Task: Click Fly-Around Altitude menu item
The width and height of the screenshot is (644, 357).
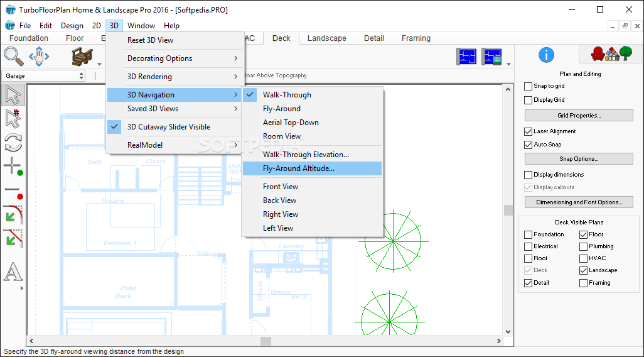Action: point(312,168)
